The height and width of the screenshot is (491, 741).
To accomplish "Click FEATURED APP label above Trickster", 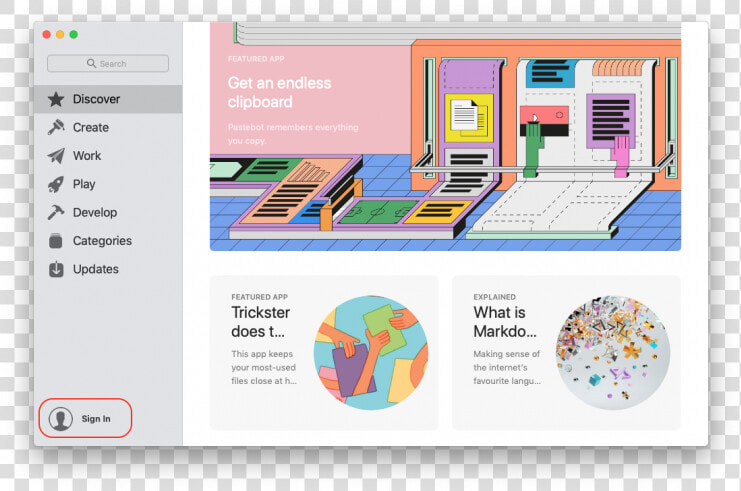I will click(259, 297).
